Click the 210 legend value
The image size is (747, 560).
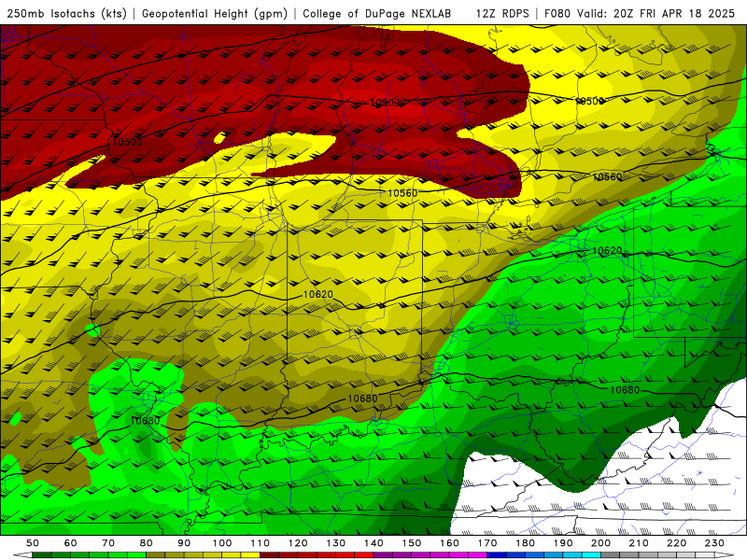point(640,543)
